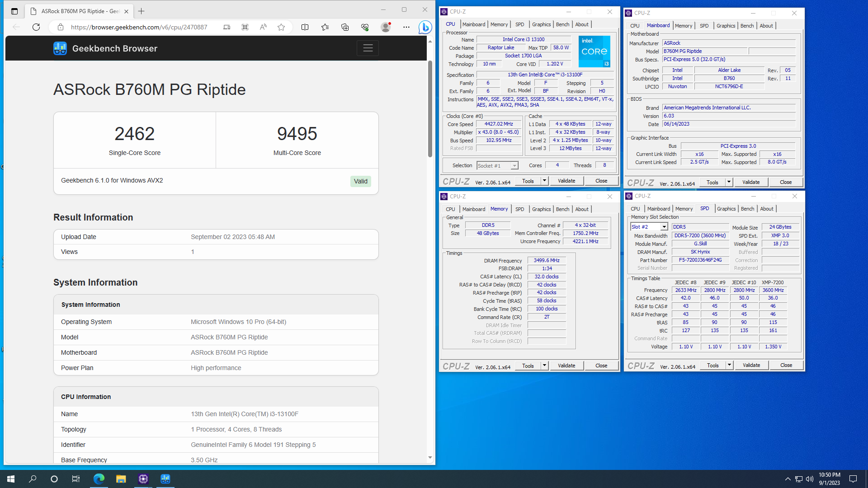Click the Geekbench Browser logo
The height and width of the screenshot is (488, 868).
pos(105,48)
